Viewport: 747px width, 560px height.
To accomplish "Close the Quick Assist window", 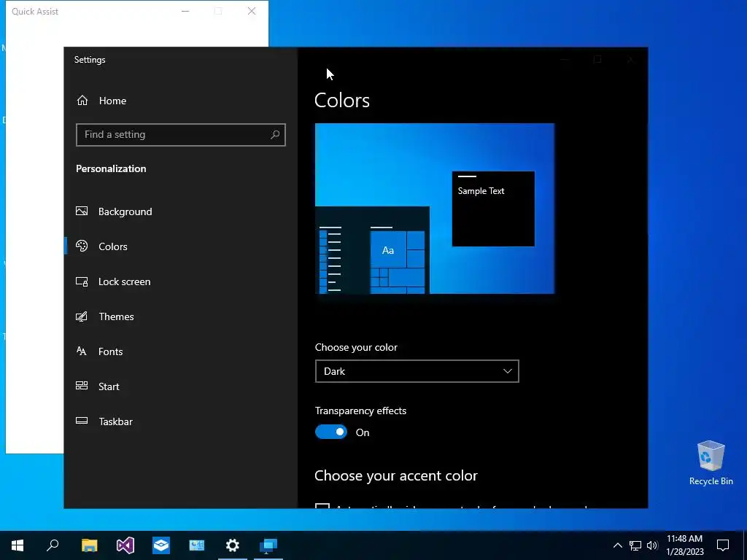I will [252, 11].
